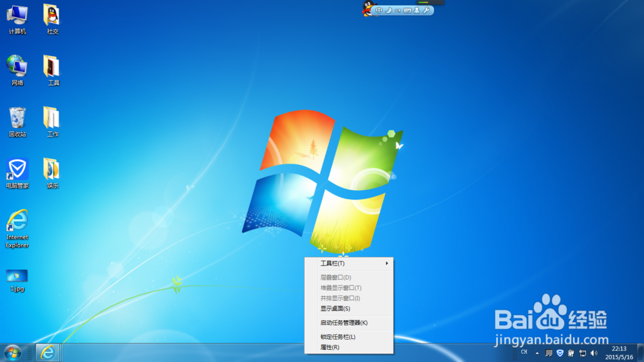This screenshot has height=362, width=644.
Task: Select the 工具 folder icon
Action: click(x=52, y=71)
